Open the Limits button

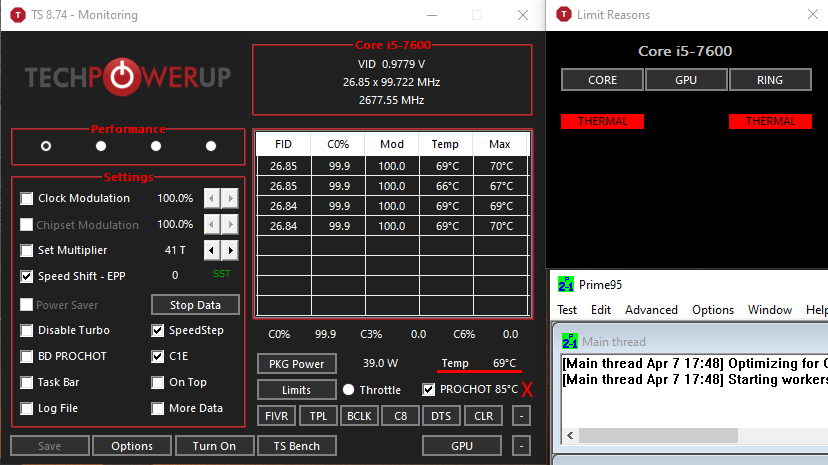pos(296,390)
